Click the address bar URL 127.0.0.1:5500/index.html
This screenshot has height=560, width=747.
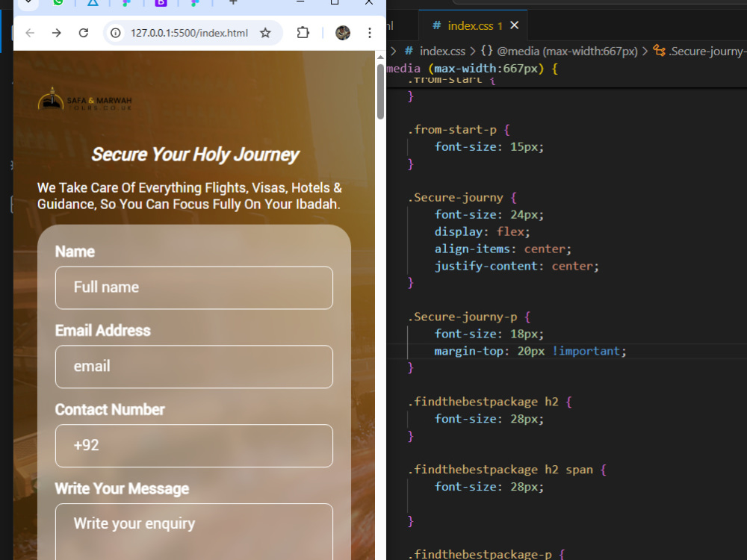pyautogui.click(x=189, y=33)
